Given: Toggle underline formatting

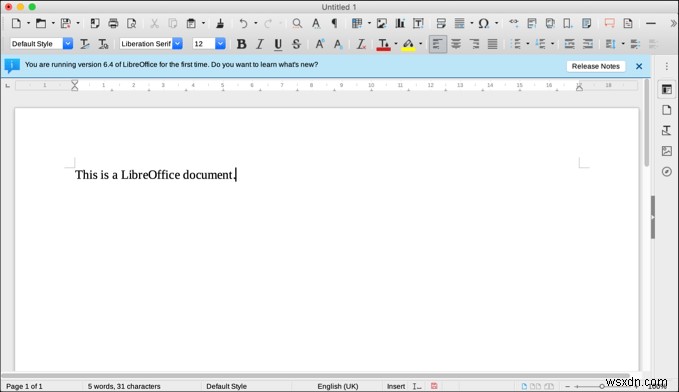Looking at the screenshot, I should coord(278,44).
